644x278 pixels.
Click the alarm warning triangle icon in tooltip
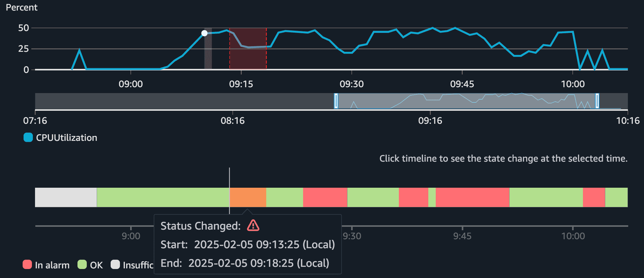[253, 225]
